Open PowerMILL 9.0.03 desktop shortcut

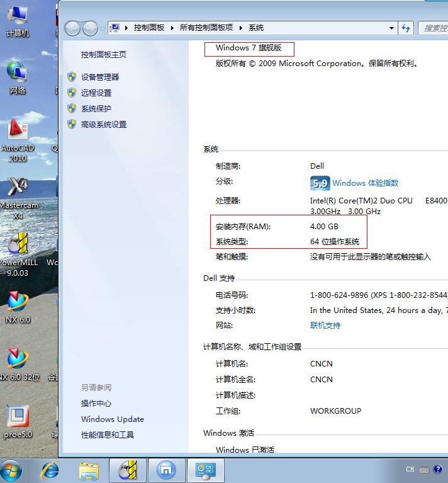(x=18, y=254)
